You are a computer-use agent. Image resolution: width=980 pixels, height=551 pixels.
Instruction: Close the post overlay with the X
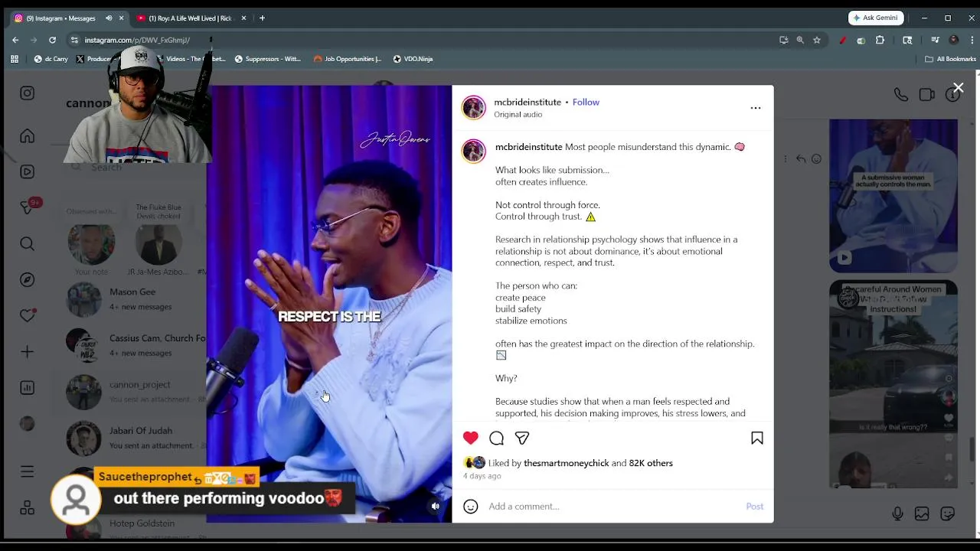tap(958, 88)
